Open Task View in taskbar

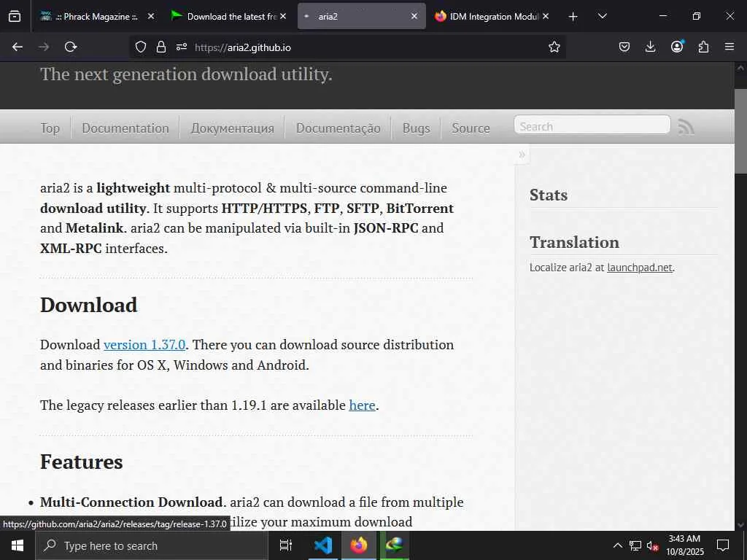[x=285, y=545]
